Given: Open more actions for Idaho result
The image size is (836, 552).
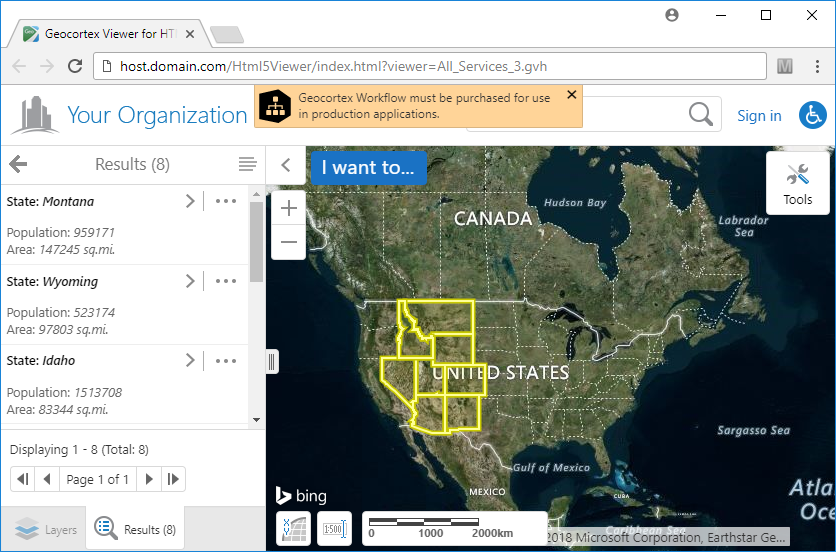Looking at the screenshot, I should click(x=226, y=360).
